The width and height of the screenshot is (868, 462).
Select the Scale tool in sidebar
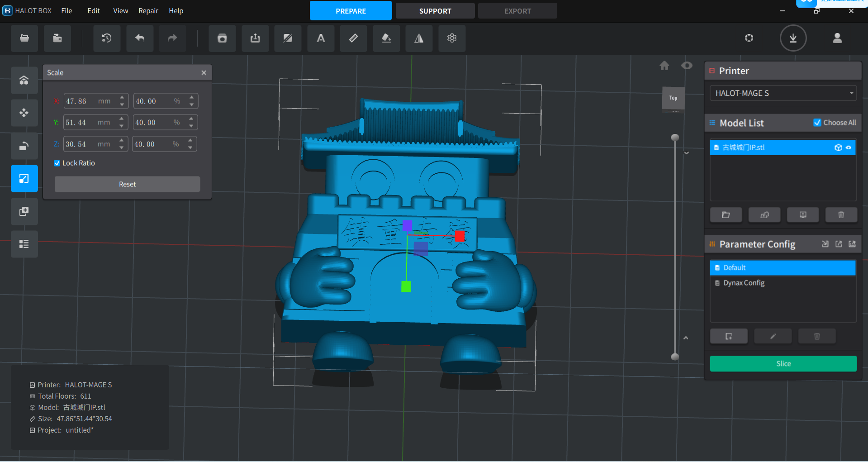click(24, 178)
